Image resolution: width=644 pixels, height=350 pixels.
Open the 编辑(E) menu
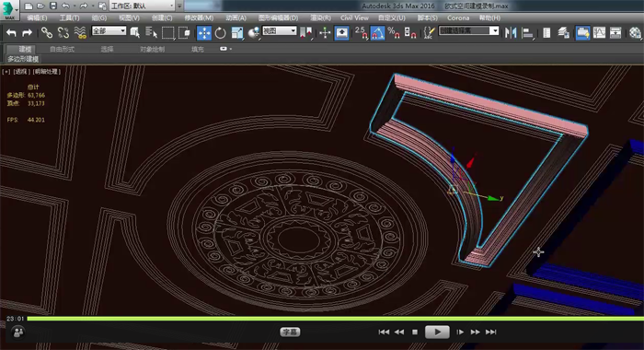[37, 17]
